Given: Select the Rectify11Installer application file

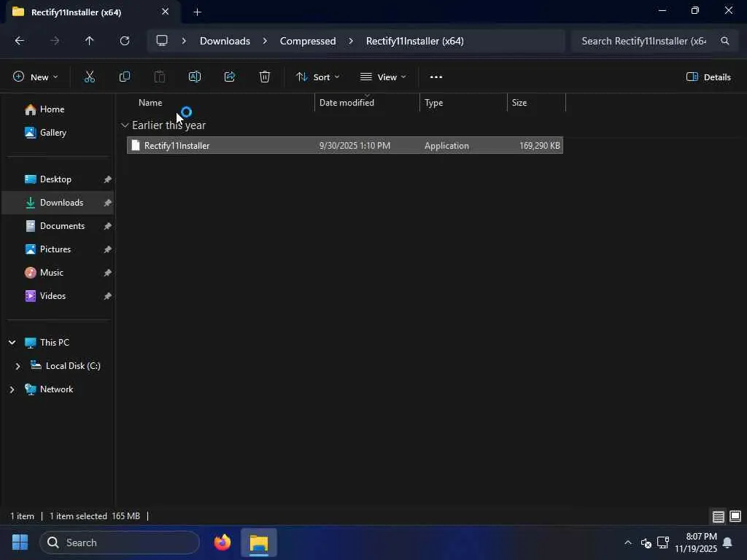Looking at the screenshot, I should pos(345,145).
